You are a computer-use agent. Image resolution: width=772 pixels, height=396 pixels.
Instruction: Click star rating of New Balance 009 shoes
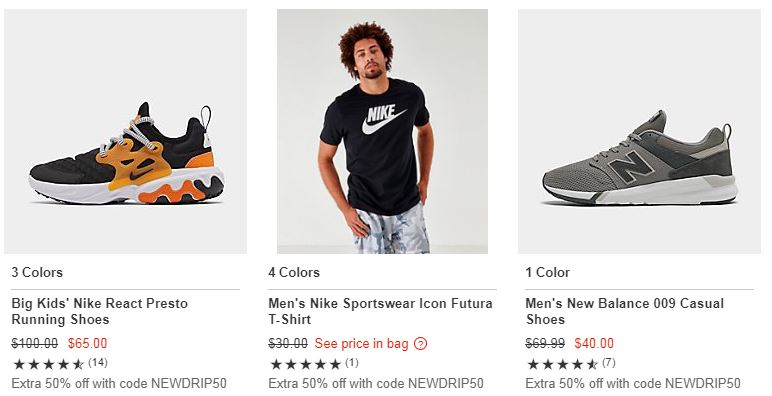[562, 364]
